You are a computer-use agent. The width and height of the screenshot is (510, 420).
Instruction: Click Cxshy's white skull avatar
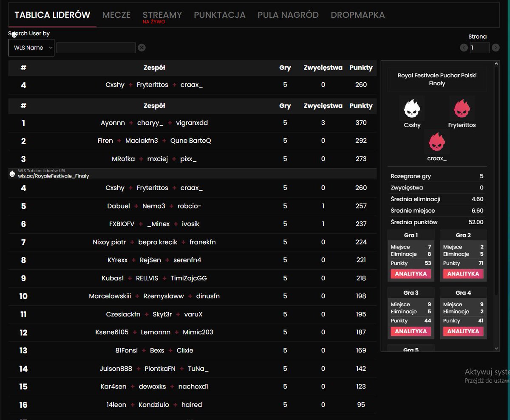coord(412,109)
